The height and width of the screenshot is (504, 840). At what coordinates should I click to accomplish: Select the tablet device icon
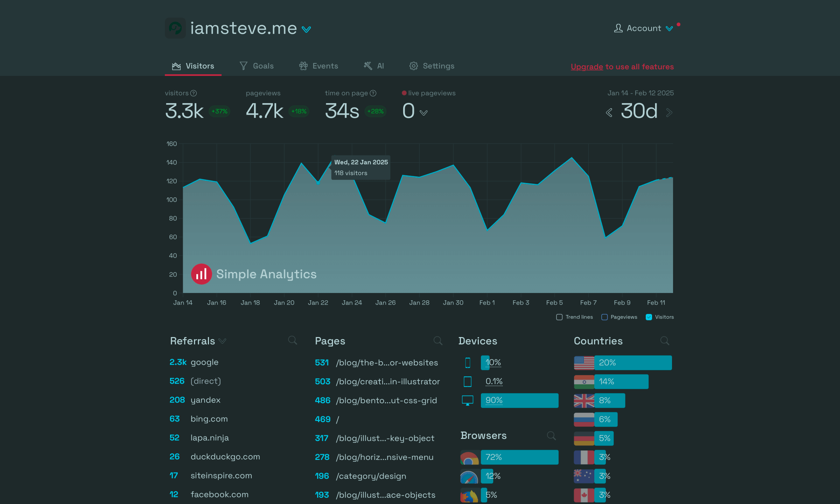click(468, 381)
